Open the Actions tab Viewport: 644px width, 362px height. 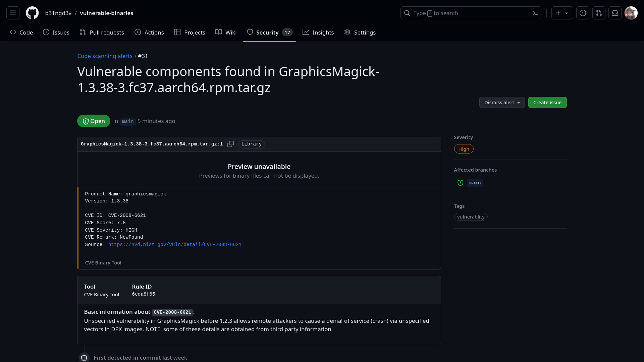click(149, 33)
